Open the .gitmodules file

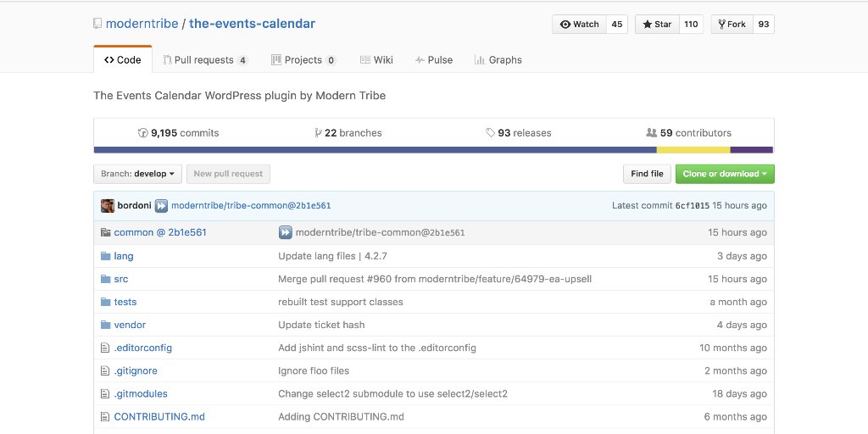coord(141,393)
